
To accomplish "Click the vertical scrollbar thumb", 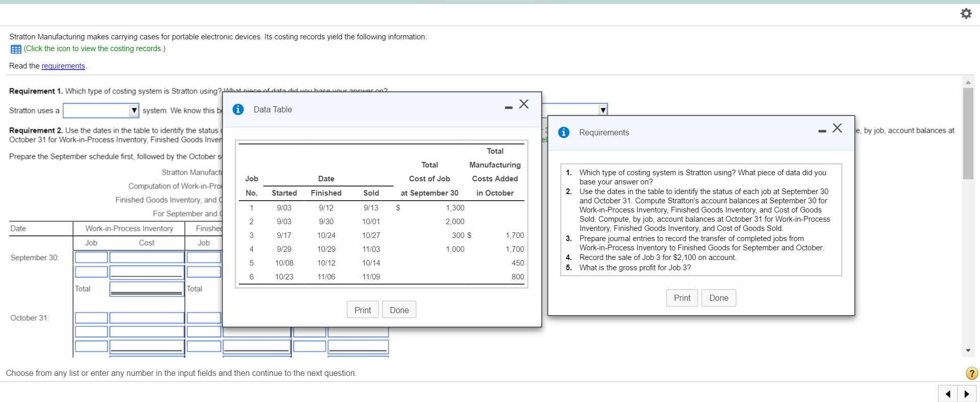I will pyautogui.click(x=968, y=133).
